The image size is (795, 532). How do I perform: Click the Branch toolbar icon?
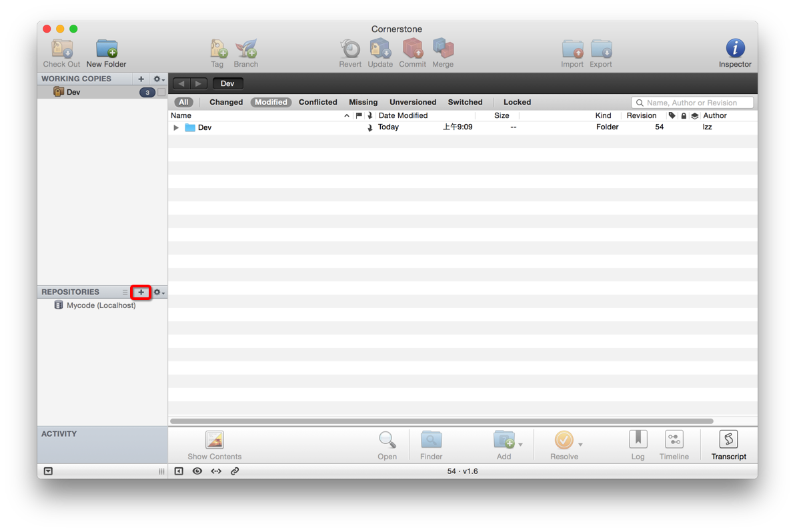[x=246, y=49]
